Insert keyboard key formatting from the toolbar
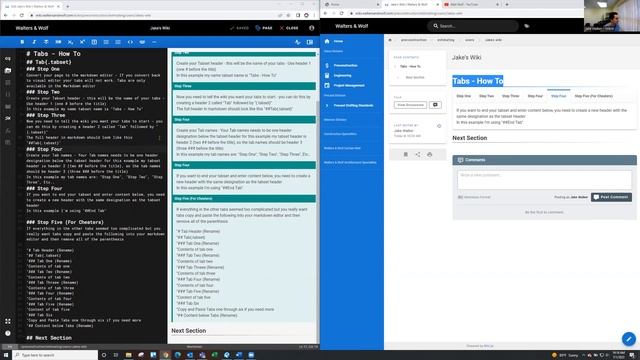640x360 pixels. 142,42
